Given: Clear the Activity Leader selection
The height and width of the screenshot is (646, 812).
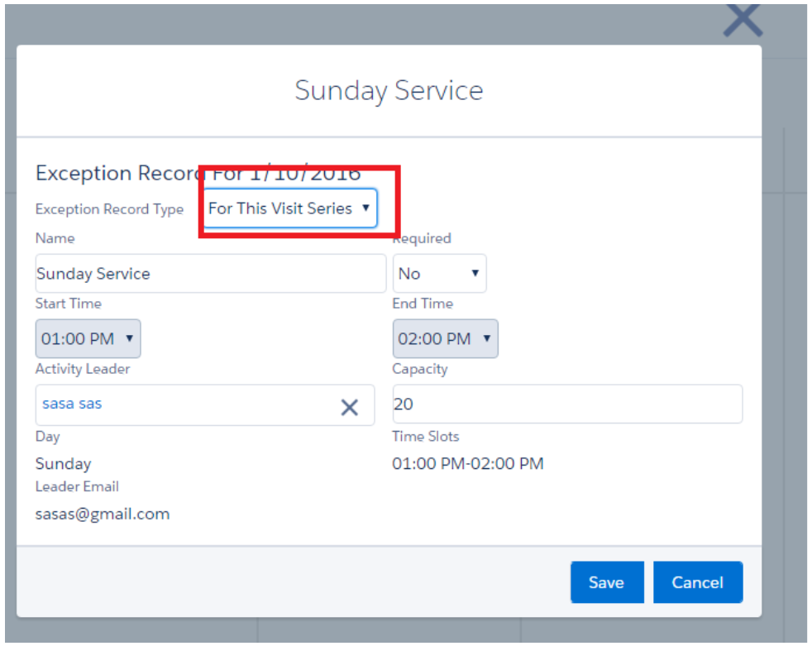Looking at the screenshot, I should (350, 406).
